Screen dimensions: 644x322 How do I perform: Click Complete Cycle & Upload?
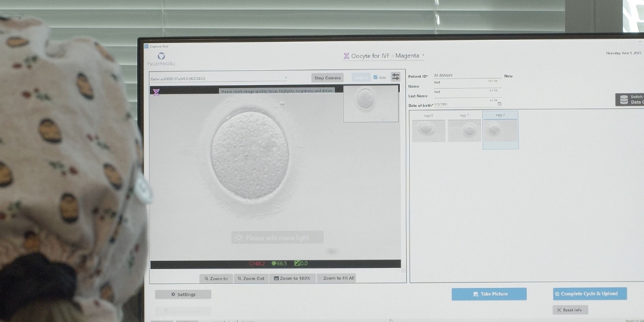point(590,294)
